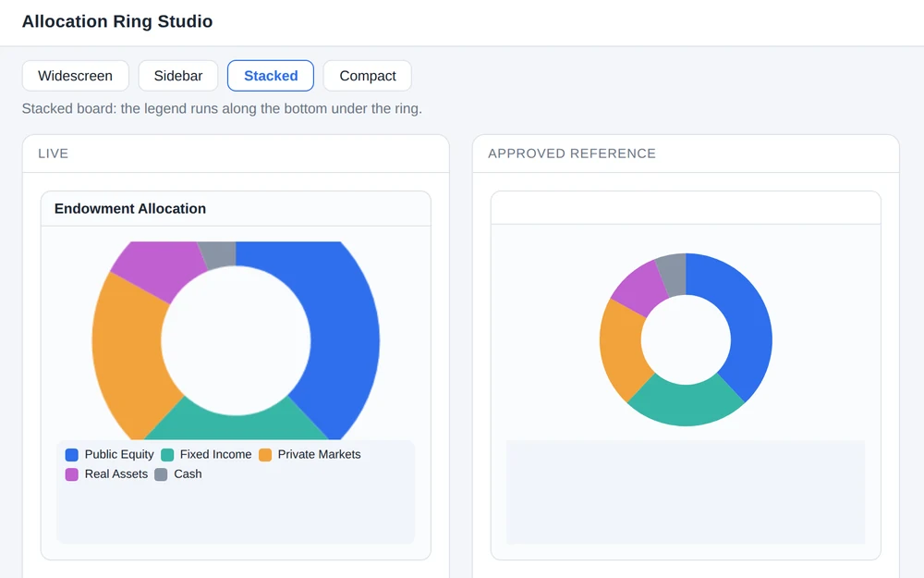Click the purple slice of the live ring

click(x=159, y=268)
